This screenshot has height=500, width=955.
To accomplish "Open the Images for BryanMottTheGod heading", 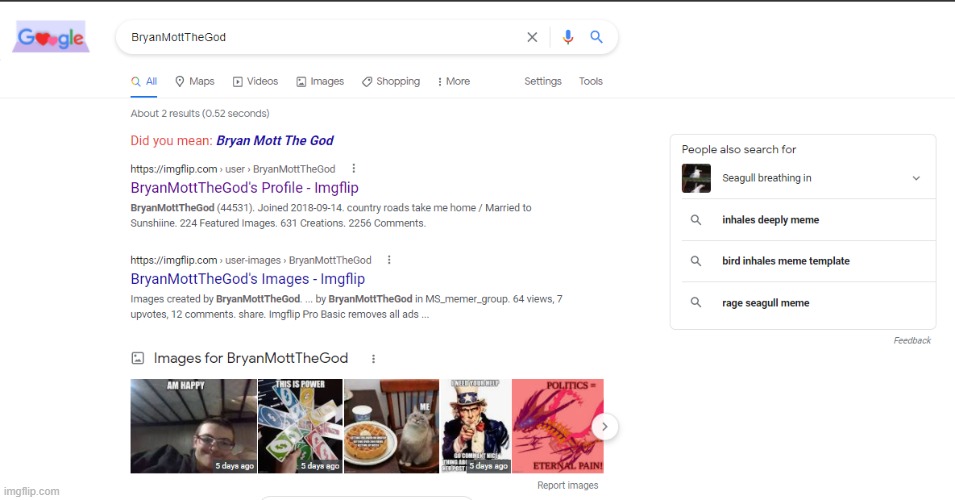I will click(251, 358).
